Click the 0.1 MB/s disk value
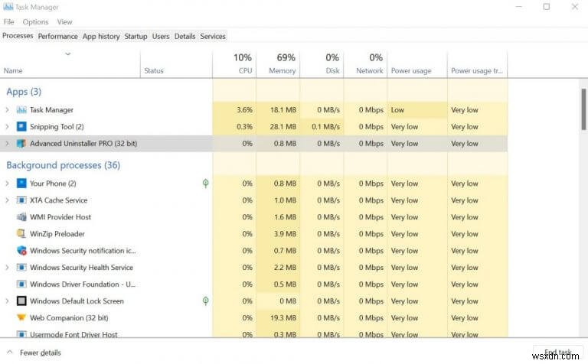The width and height of the screenshot is (588, 364). [325, 127]
